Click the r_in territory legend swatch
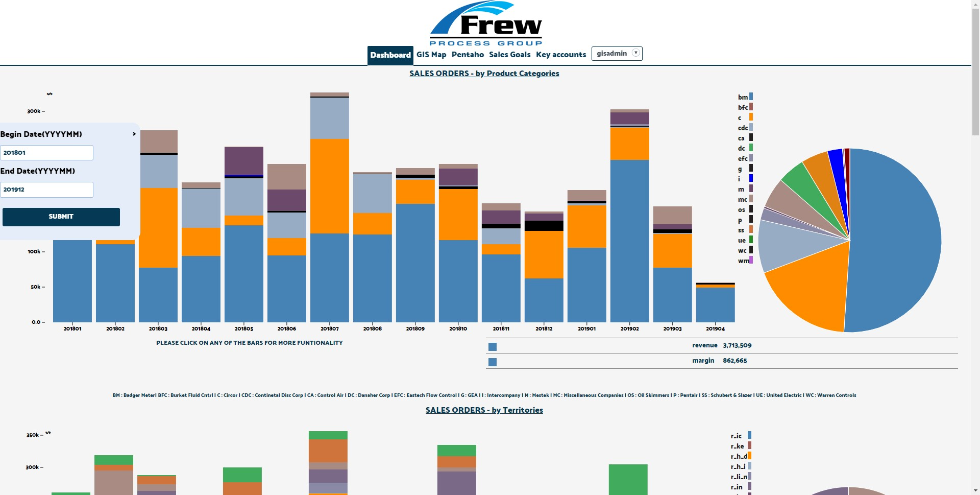This screenshot has width=980, height=495. pos(749,486)
